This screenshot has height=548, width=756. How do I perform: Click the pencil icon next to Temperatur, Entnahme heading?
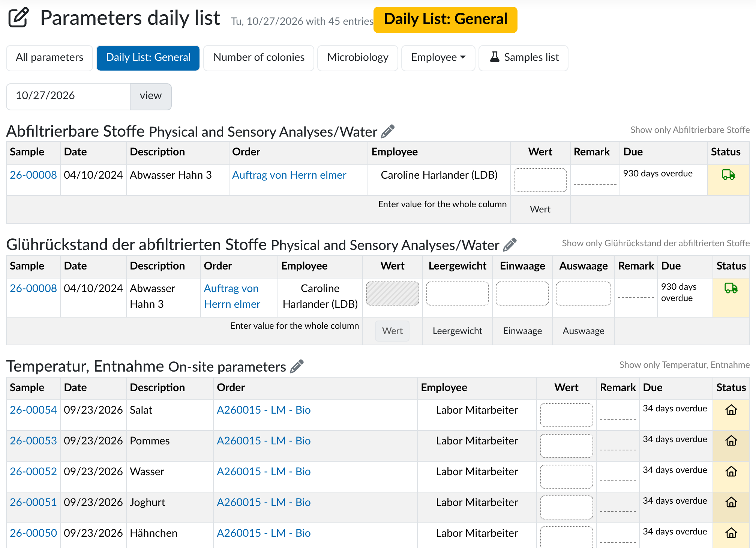click(297, 366)
